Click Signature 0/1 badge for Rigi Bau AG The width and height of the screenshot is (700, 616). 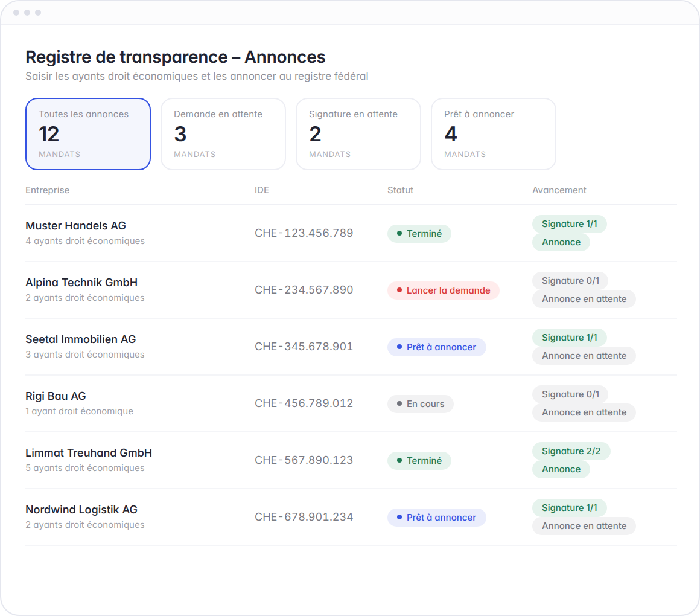pyautogui.click(x=570, y=394)
